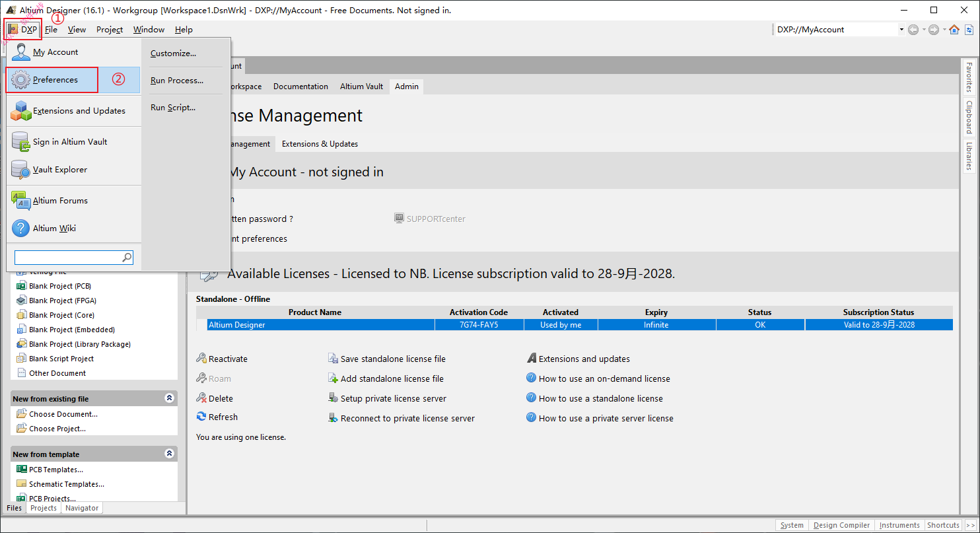Choose Run Process... in DXP menu
This screenshot has height=533, width=980.
click(x=176, y=81)
